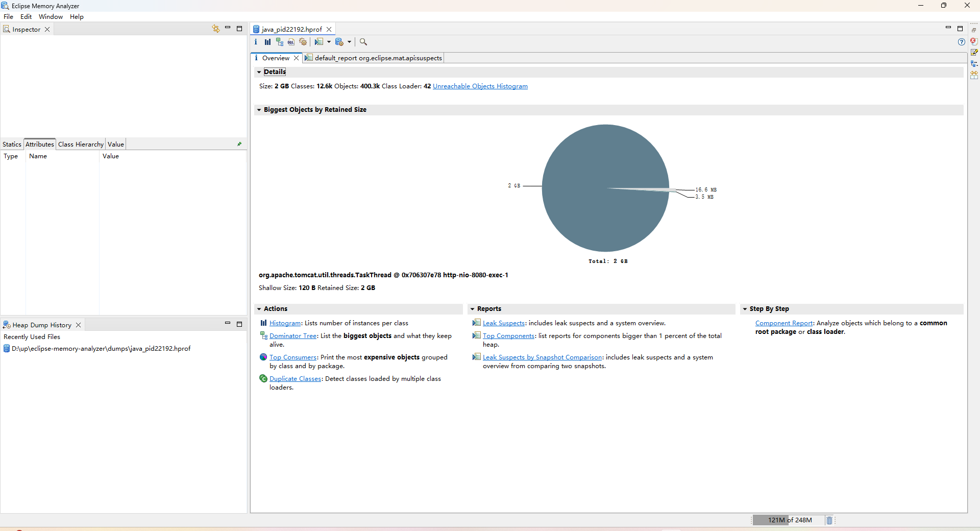Select the java_pid22192.hprof recent file entry
Image resolution: width=980 pixels, height=531 pixels.
97,349
